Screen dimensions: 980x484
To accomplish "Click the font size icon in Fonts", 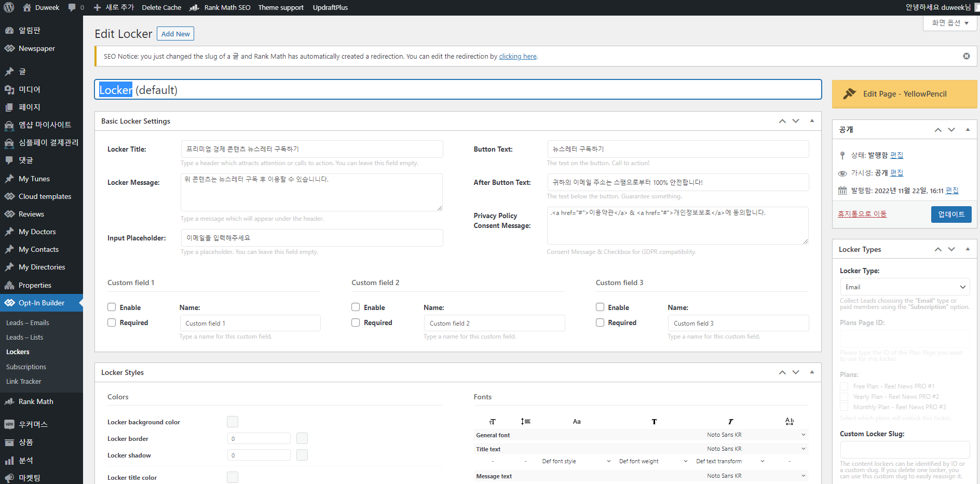I will (493, 422).
